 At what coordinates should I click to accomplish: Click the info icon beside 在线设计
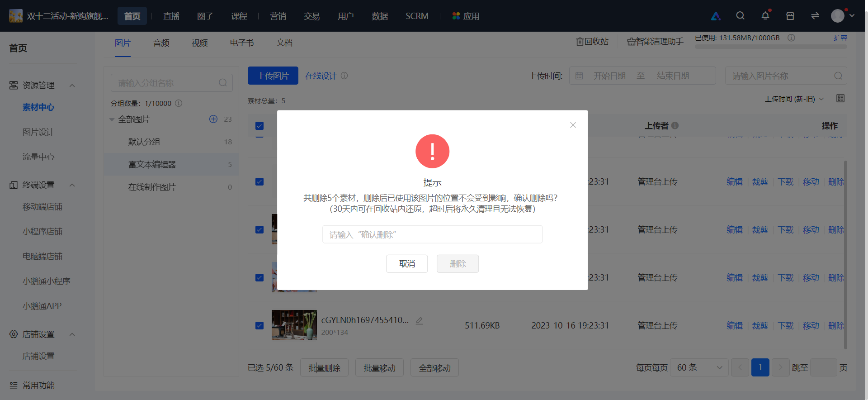(344, 76)
